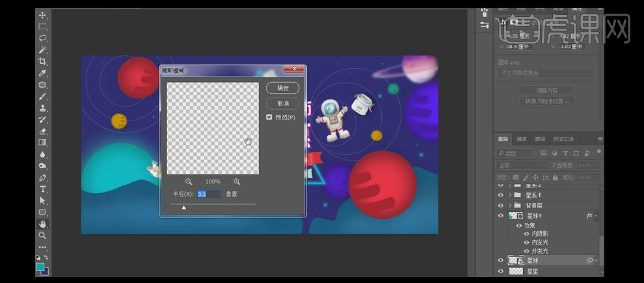This screenshot has width=644, height=283.
Task: Select the Path Selection arrow tool
Action: pos(42,201)
